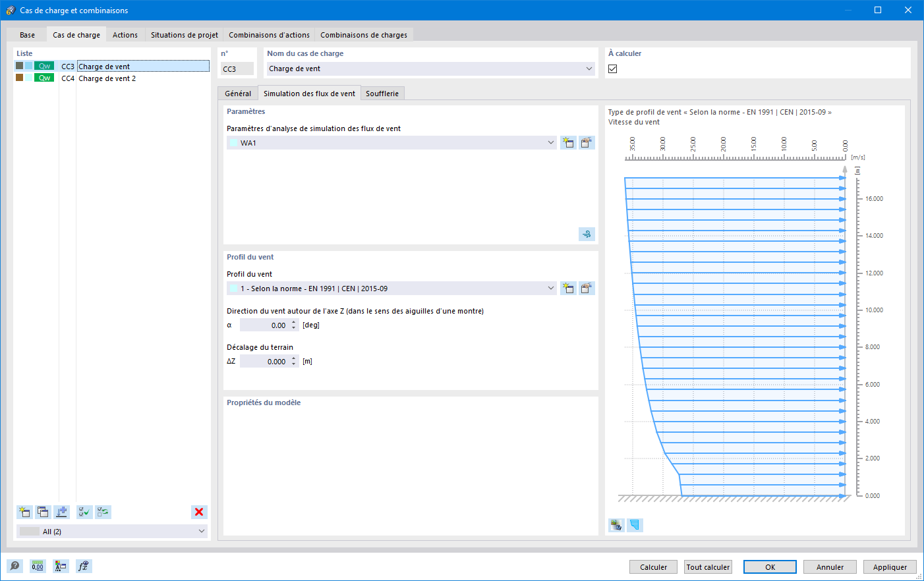Click the Tout calculer button
924x581 pixels.
708,567
